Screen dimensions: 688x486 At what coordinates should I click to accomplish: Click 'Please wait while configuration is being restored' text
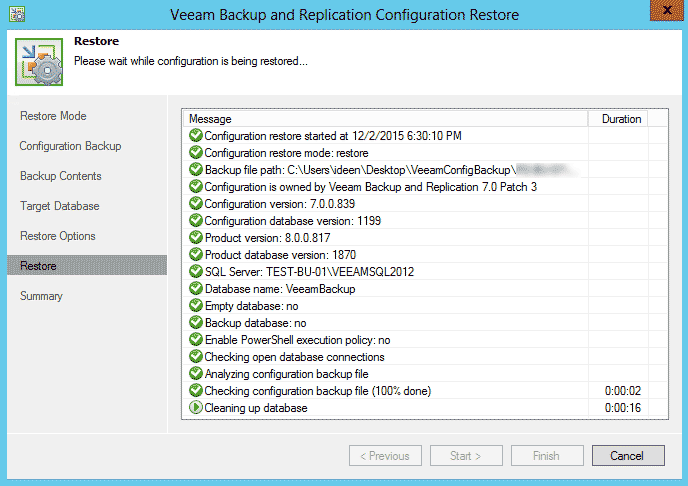click(191, 61)
